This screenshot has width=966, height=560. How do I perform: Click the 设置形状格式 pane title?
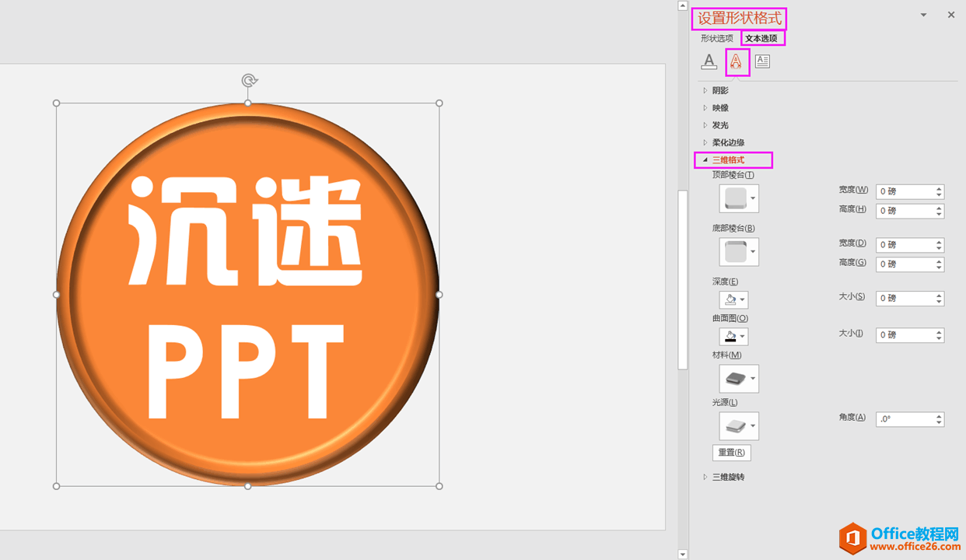740,19
